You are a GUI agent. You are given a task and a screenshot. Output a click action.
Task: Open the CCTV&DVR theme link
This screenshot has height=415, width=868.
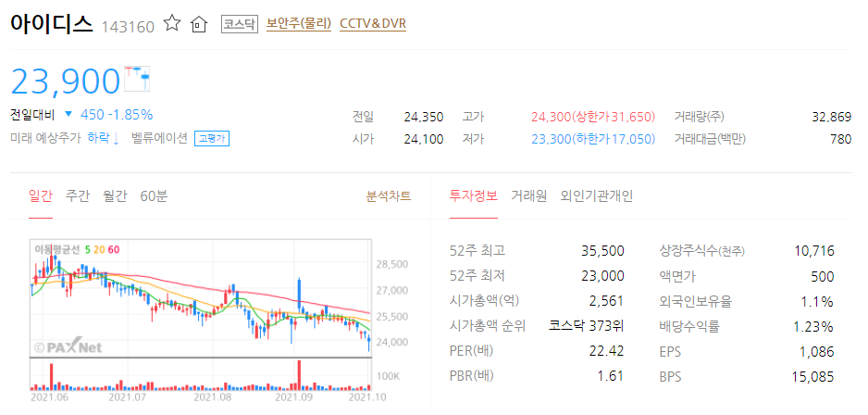pos(373,24)
